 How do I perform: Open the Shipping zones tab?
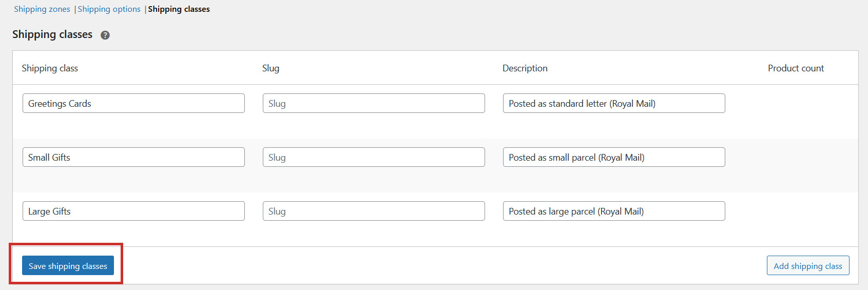pos(42,9)
